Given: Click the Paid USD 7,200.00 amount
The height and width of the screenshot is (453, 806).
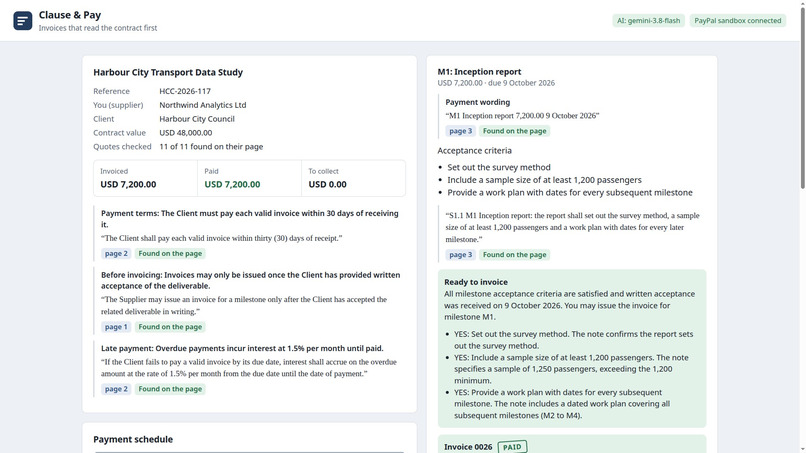Looking at the screenshot, I should (x=232, y=185).
